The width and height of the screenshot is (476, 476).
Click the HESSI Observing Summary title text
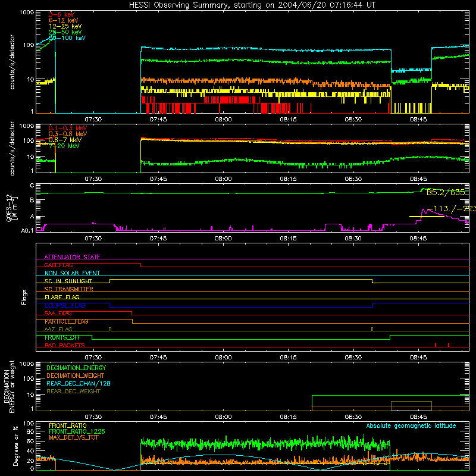tap(252, 5)
